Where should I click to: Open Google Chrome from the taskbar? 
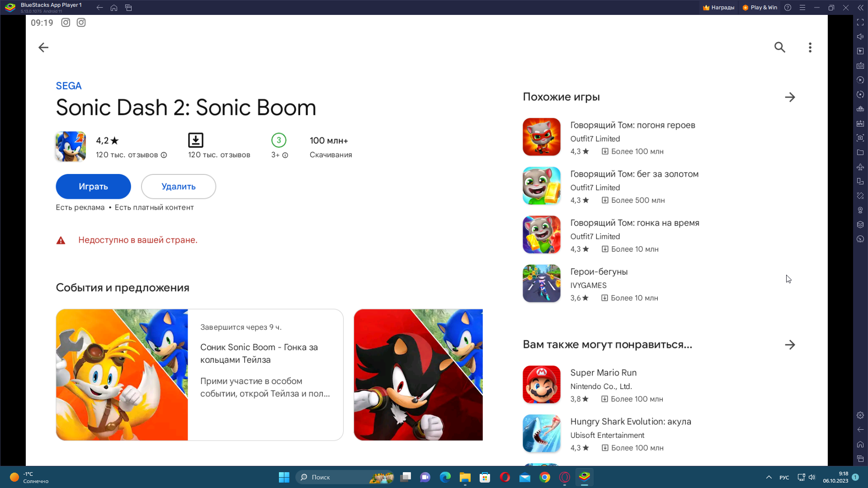(x=545, y=477)
